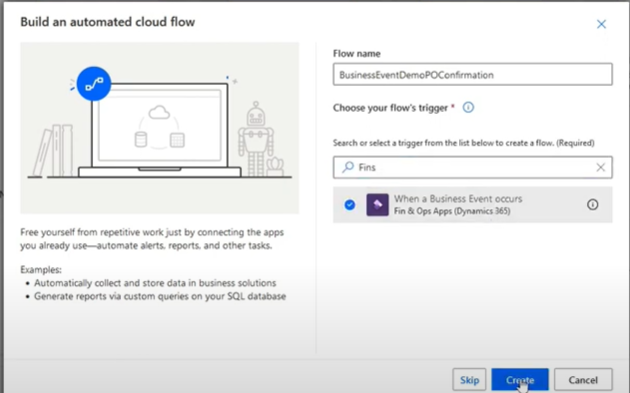
Task: Click the Fin & Ops Apps connector icon
Action: tap(377, 205)
